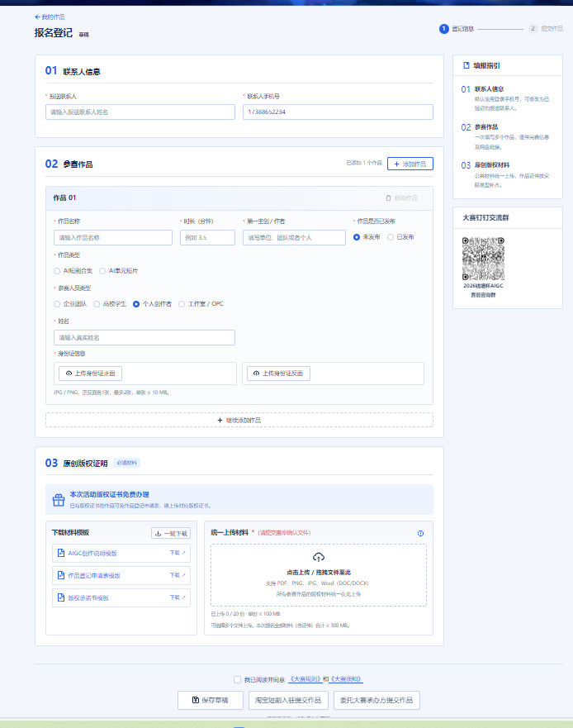This screenshot has height=728, width=573.
Task: Download the 版权承诺书模板
Action: coord(178,597)
